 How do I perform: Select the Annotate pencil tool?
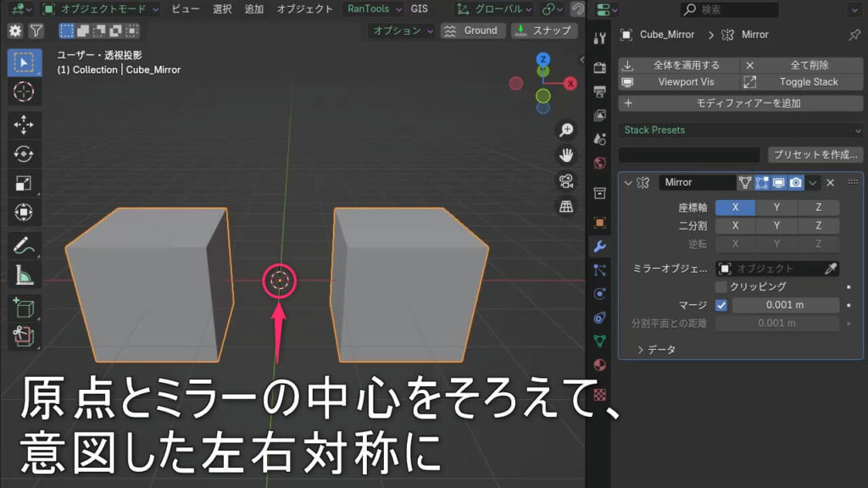(x=24, y=247)
